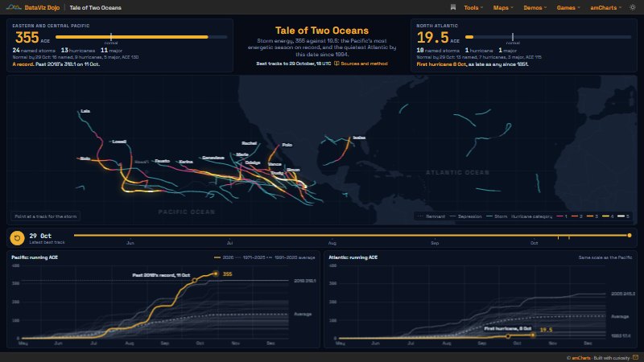Open the amCharts link in footer
The image size is (644, 362).
pyautogui.click(x=580, y=358)
